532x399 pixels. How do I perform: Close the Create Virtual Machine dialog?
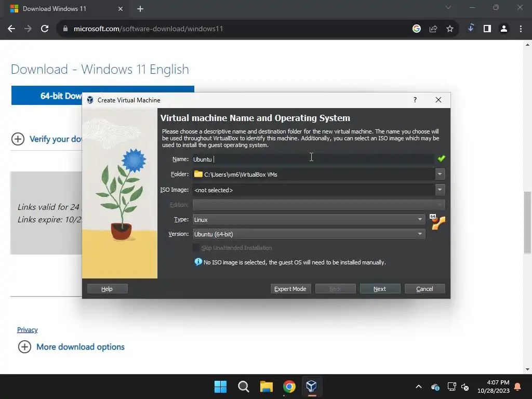[438, 100]
